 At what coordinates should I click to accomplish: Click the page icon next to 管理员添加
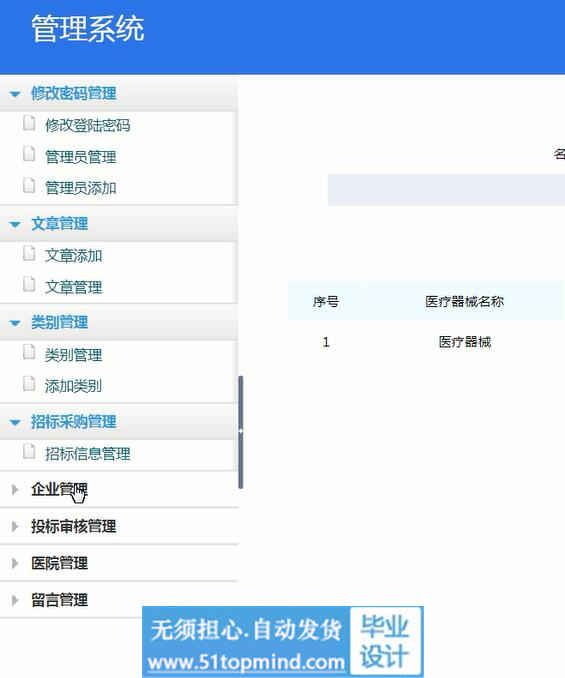coord(29,185)
